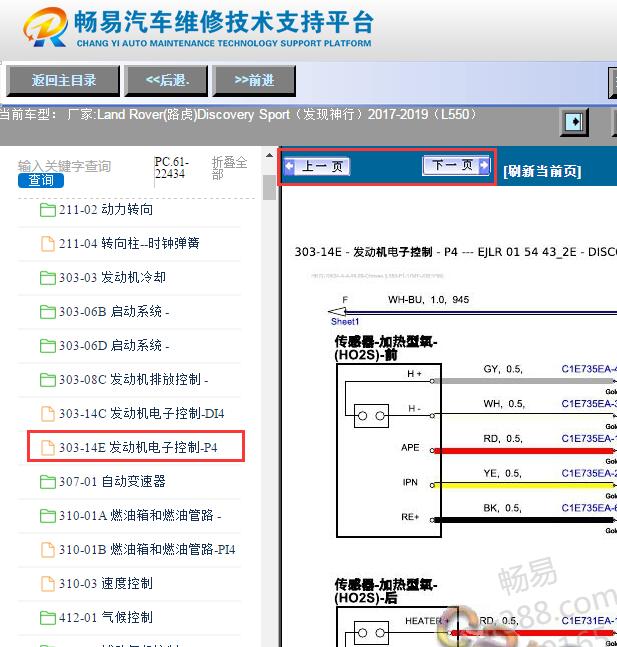Click the 传感器-加热型氧-(HO2S)-后 label

[x=385, y=591]
